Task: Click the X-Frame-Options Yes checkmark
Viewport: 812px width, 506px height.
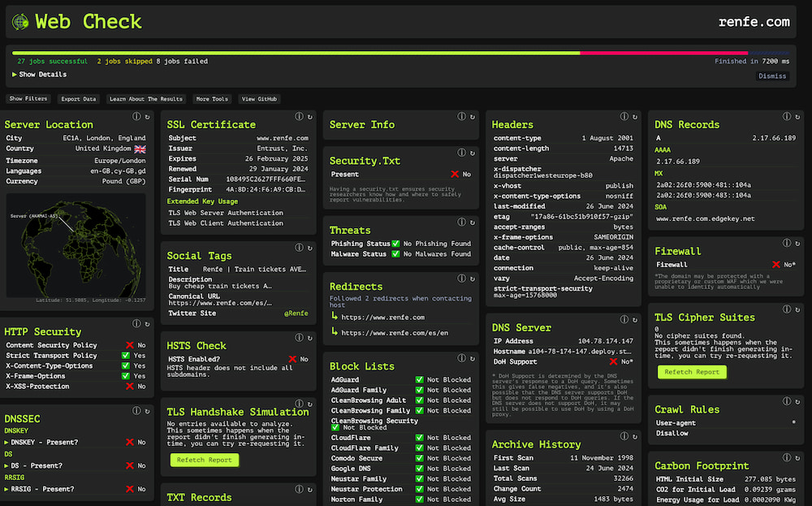Action: click(125, 376)
